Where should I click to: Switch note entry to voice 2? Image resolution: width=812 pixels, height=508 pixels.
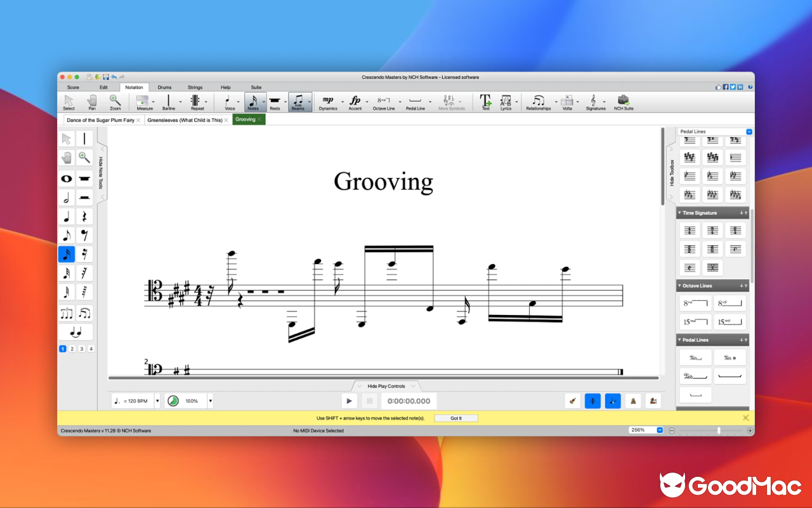coord(72,348)
